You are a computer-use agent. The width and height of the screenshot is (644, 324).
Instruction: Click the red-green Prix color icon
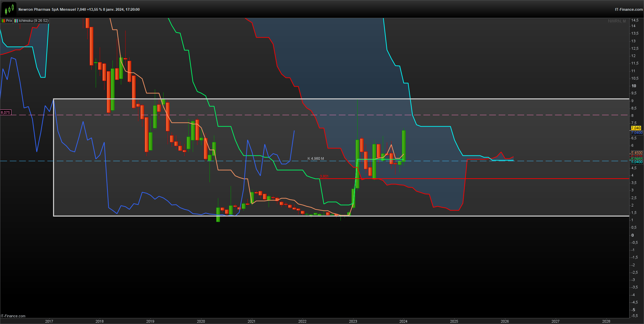3,21
